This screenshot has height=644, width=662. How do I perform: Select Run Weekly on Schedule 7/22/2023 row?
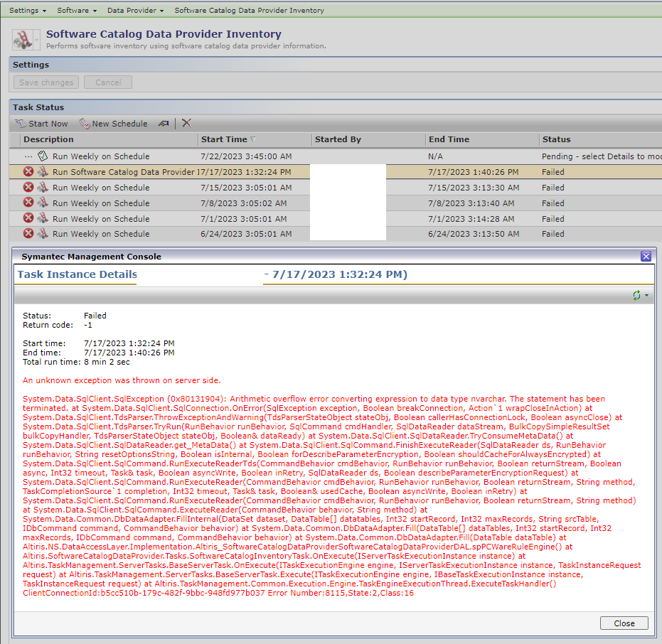pos(336,156)
